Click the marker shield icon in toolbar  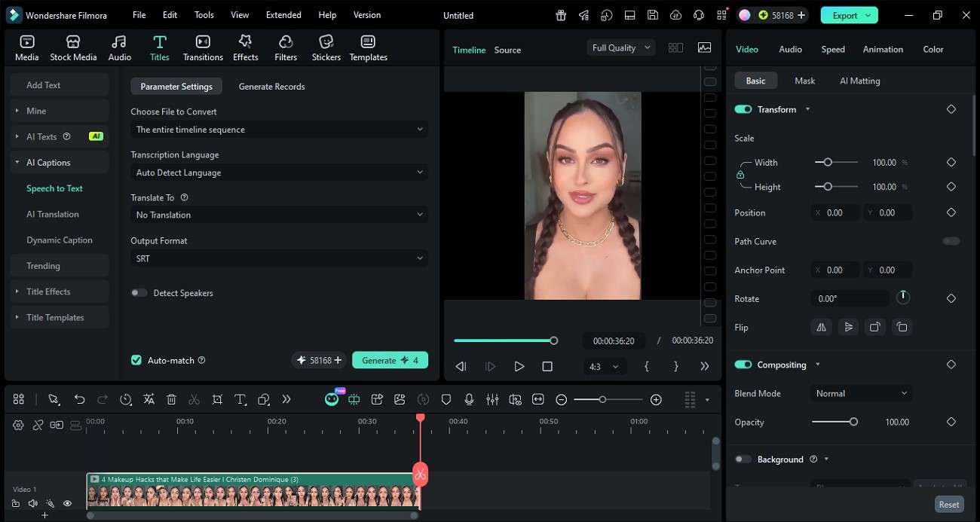446,399
